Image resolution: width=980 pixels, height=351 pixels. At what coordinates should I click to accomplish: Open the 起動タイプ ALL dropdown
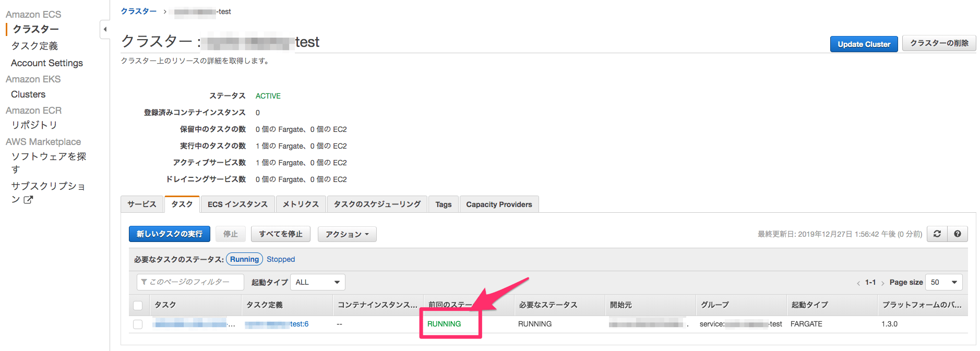point(317,282)
